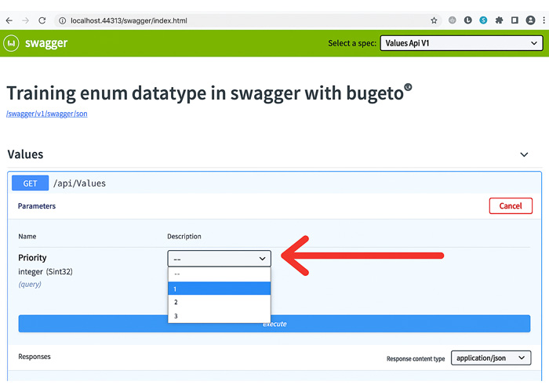Collapse the Values section chevron
This screenshot has width=549, height=392.
524,154
